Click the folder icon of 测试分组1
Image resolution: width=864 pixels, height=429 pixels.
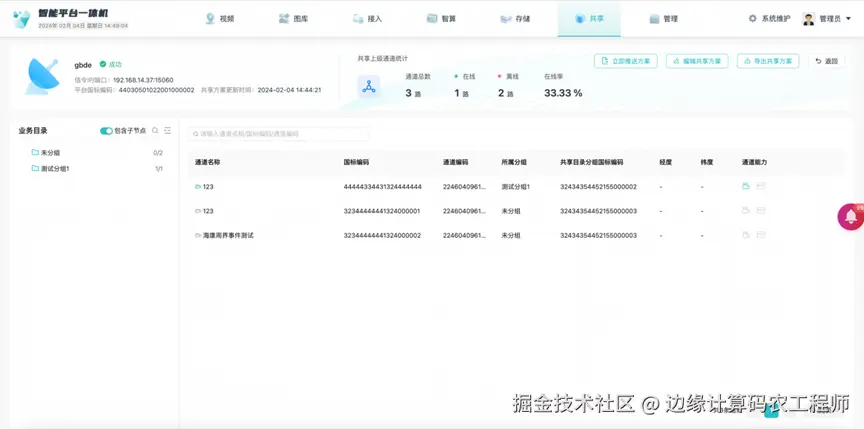(35, 169)
